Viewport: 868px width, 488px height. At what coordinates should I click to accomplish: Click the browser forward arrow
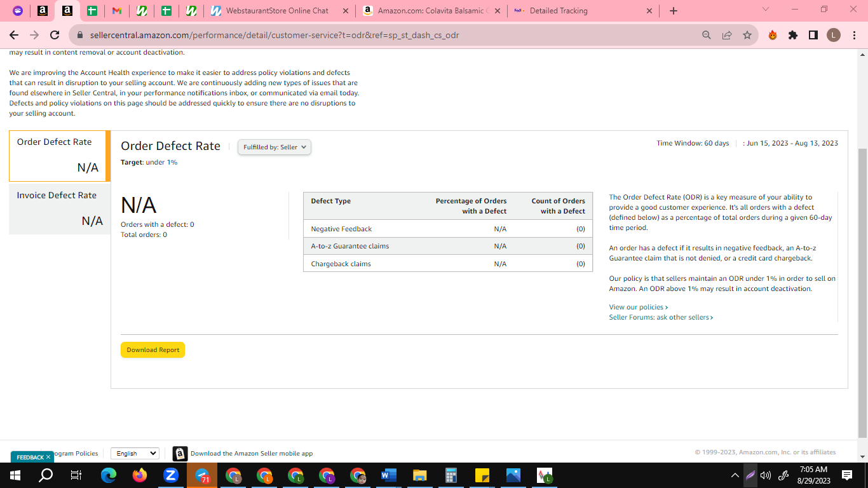pos(34,35)
